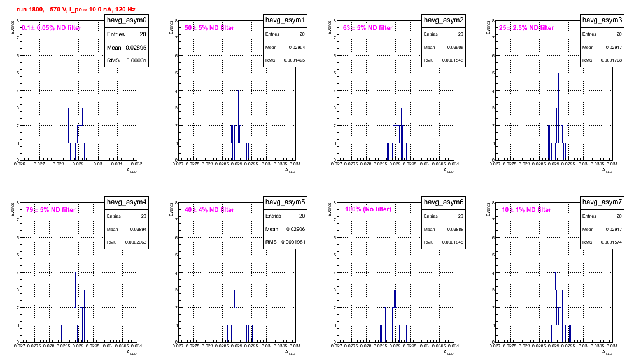The image size is (634, 364).
Task: Click the 50± 5% ND filter label
Action: coord(209,28)
